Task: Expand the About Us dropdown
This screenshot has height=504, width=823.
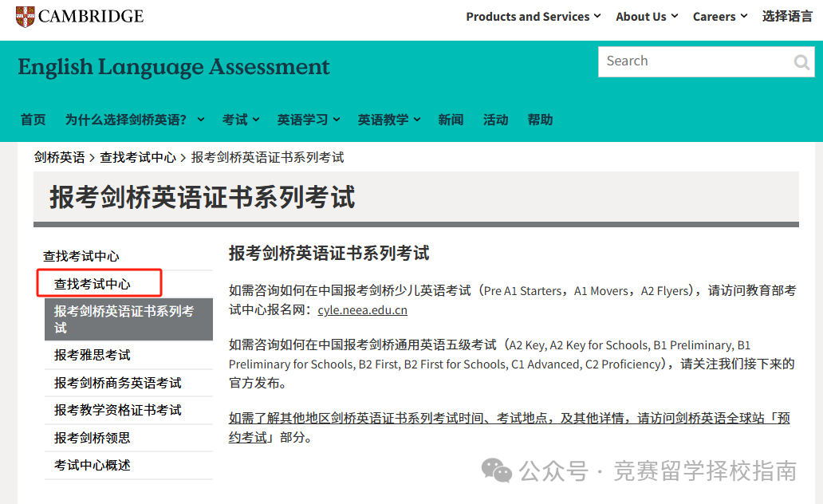Action: 647,17
